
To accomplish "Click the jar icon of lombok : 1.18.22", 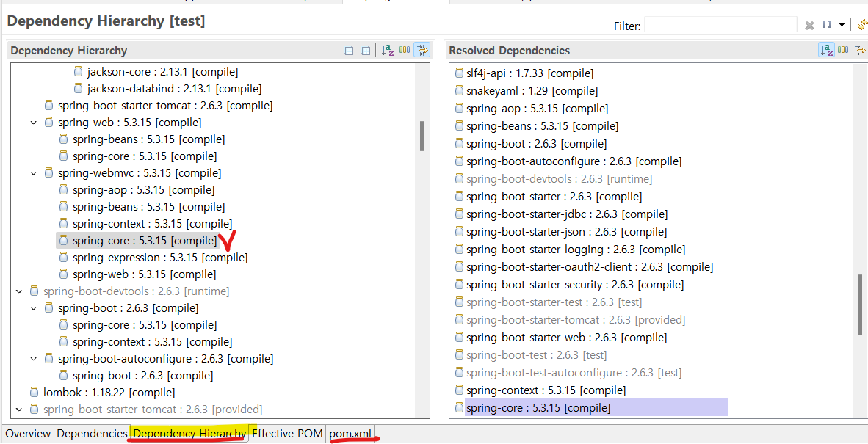I will pyautogui.click(x=35, y=393).
